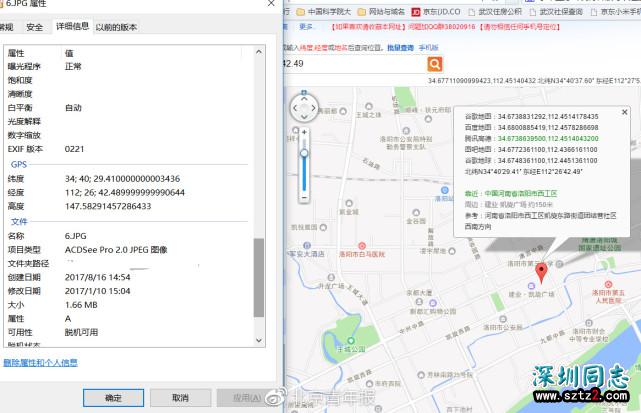Click the 确定 button
Image resolution: width=641 pixels, height=413 pixels.
click(113, 397)
